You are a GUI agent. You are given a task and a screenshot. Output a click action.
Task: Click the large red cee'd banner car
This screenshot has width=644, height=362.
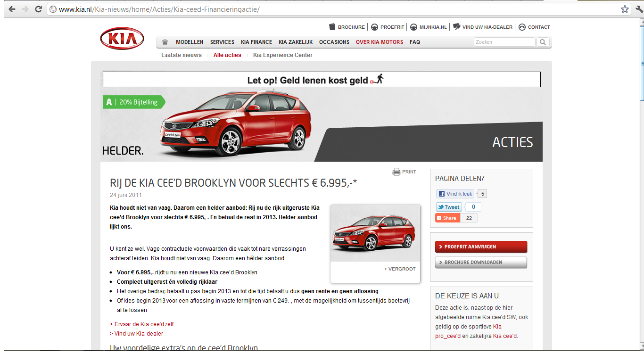[235, 123]
